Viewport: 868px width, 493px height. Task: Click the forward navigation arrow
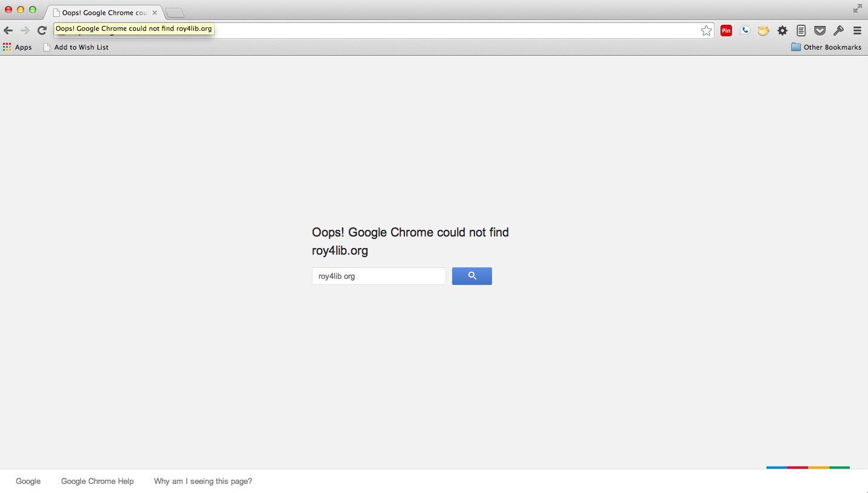tap(25, 31)
